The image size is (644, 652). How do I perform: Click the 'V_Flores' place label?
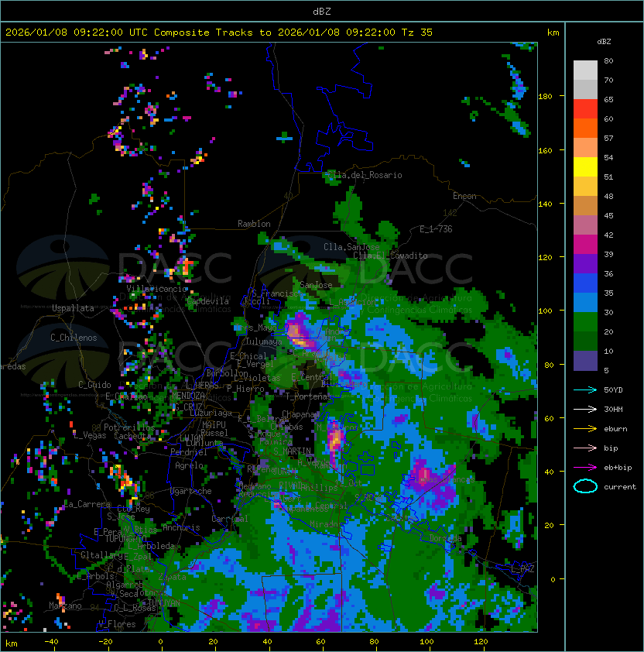(117, 624)
